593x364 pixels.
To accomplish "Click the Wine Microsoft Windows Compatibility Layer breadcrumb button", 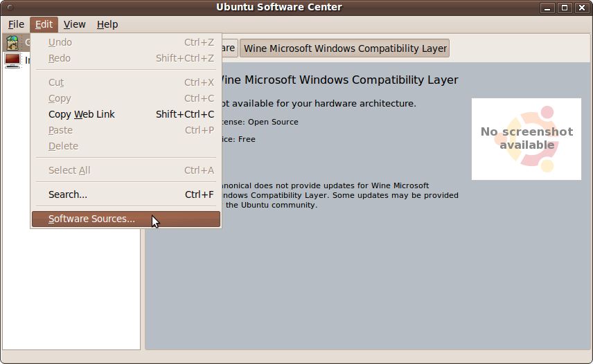I will point(344,48).
